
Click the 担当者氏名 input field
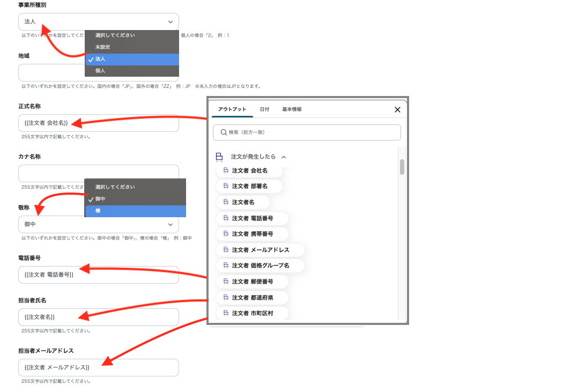pos(99,317)
